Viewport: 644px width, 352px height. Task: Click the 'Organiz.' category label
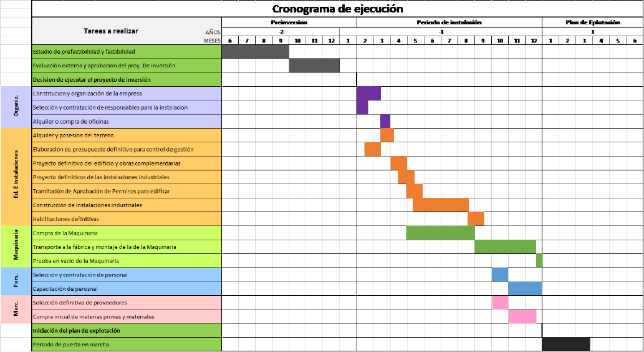tap(16, 107)
